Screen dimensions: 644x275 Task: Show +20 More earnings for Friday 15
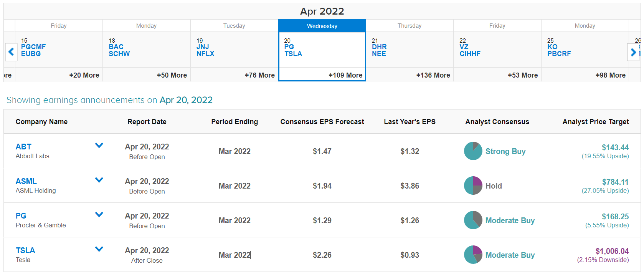(x=84, y=75)
